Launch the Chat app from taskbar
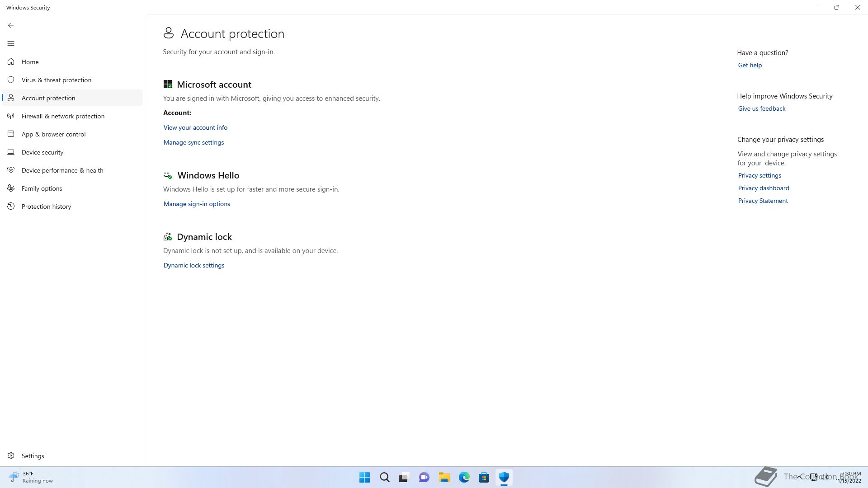This screenshot has width=868, height=488. (424, 477)
